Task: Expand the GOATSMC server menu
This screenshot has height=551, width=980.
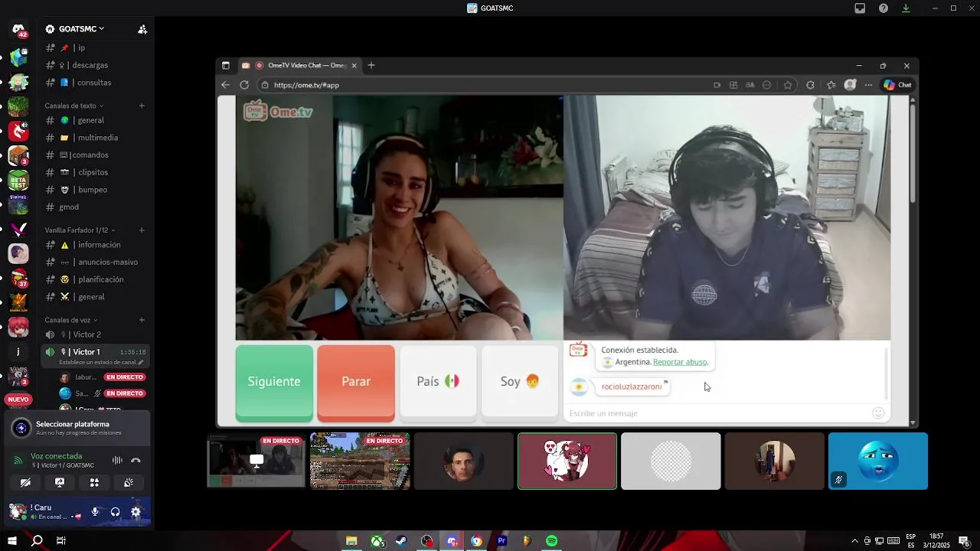Action: pyautogui.click(x=75, y=29)
